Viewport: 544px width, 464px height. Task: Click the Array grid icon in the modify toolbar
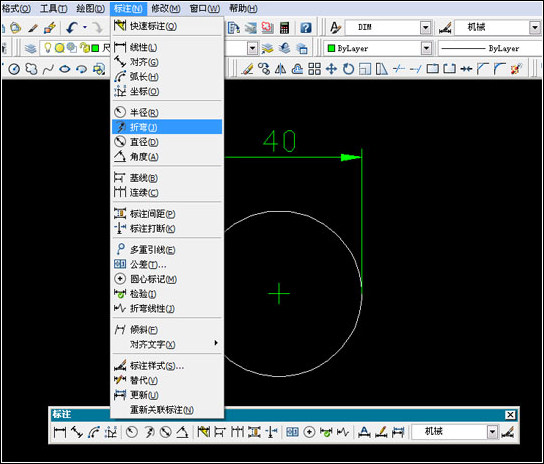(314, 69)
